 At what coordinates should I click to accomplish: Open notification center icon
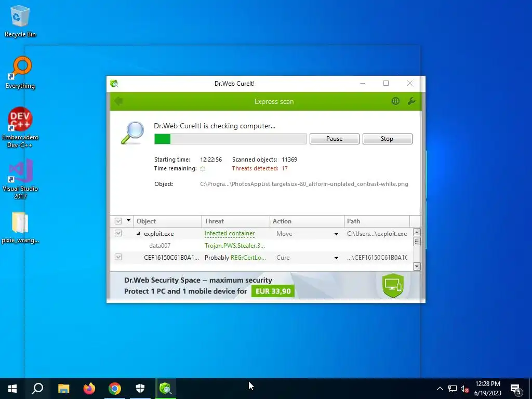click(516, 389)
